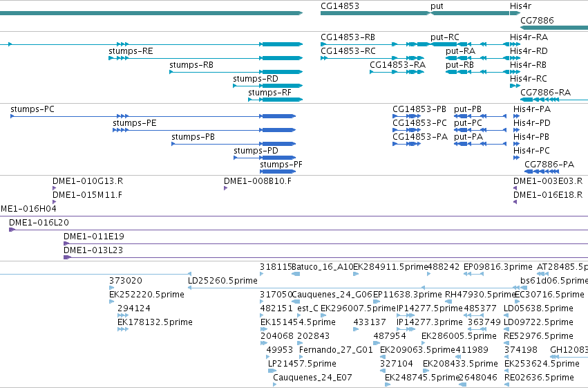Click the His4r gene label

coord(520,6)
